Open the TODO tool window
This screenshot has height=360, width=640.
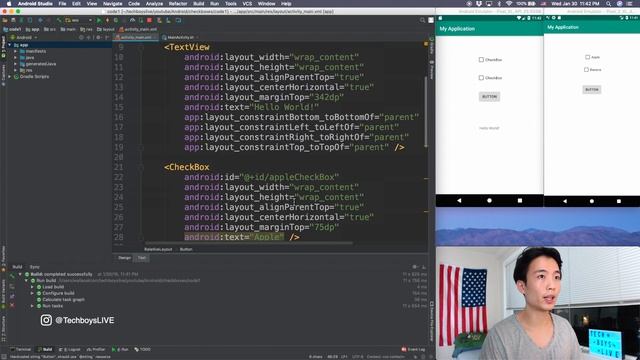pyautogui.click(x=142, y=349)
